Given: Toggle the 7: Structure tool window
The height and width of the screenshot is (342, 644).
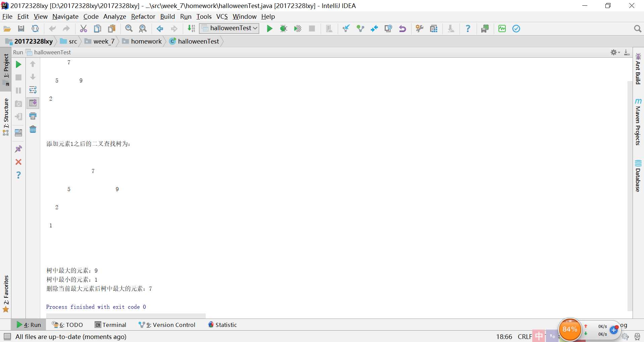Looking at the screenshot, I should (x=6, y=117).
